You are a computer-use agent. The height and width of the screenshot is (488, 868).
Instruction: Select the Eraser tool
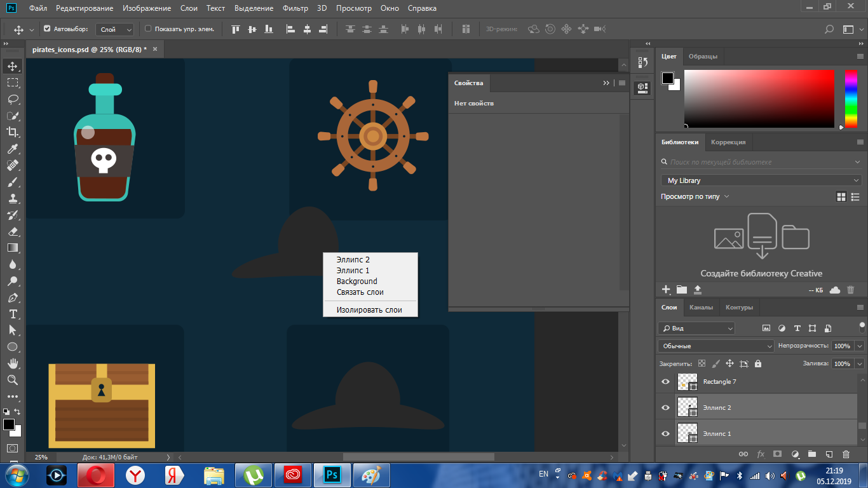tap(13, 231)
